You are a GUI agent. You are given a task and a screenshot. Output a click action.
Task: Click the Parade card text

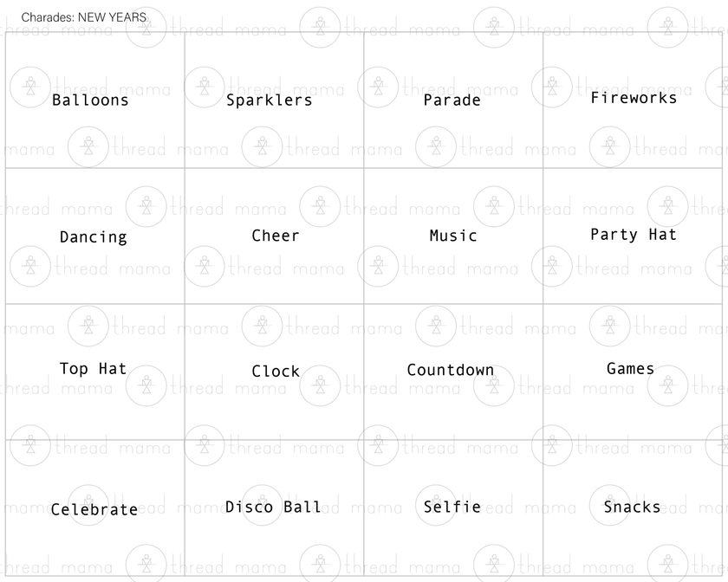pos(452,100)
